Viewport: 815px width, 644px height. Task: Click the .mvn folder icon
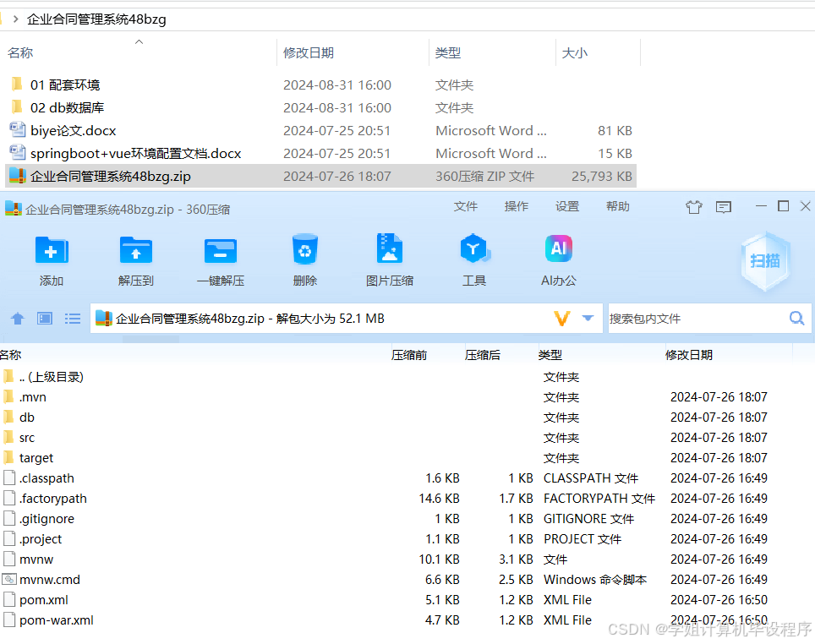8,396
